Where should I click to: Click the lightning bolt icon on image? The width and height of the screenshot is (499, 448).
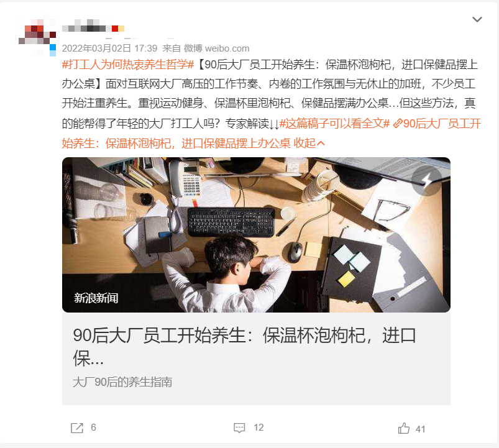tap(426, 180)
